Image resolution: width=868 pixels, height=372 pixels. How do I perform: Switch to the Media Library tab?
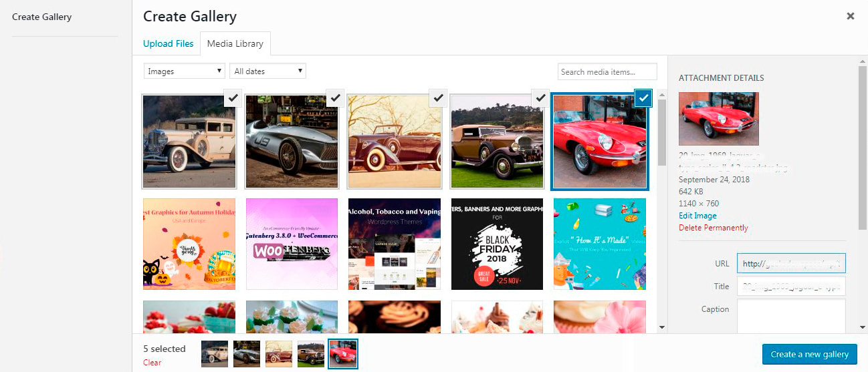(235, 43)
